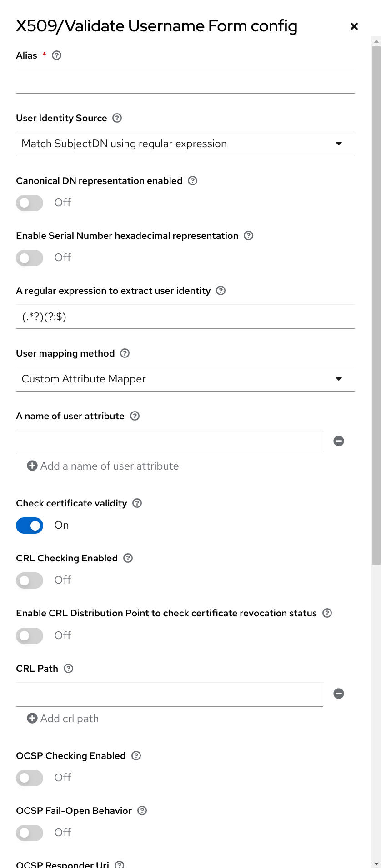Open the User Identity Source dropdown
381x868 pixels.
click(x=185, y=144)
